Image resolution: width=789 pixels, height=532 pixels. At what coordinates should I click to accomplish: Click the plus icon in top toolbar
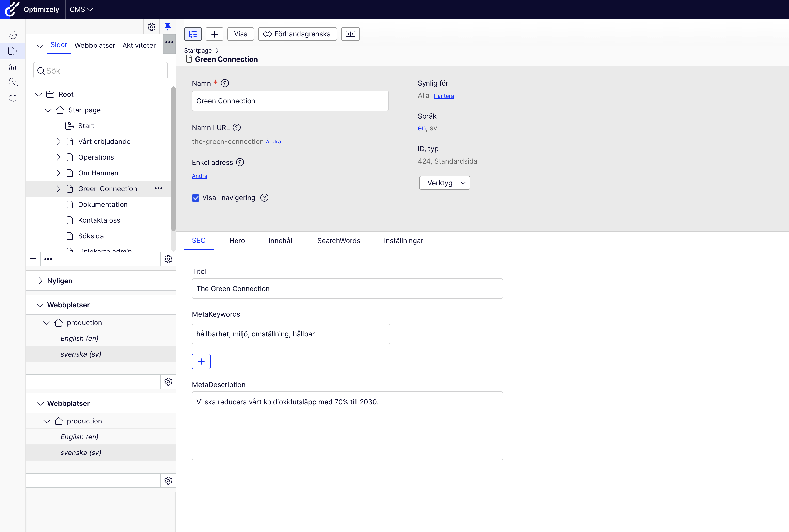tap(214, 34)
